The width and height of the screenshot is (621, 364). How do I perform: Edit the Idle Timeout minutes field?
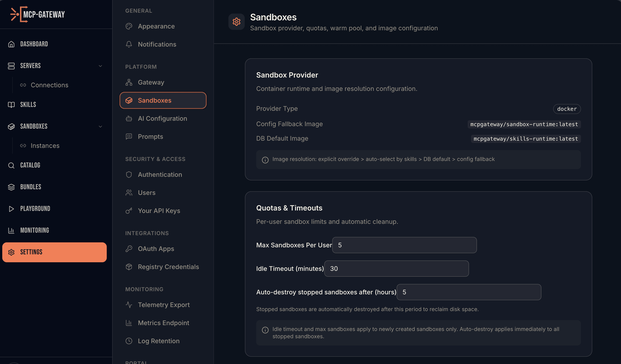click(396, 269)
